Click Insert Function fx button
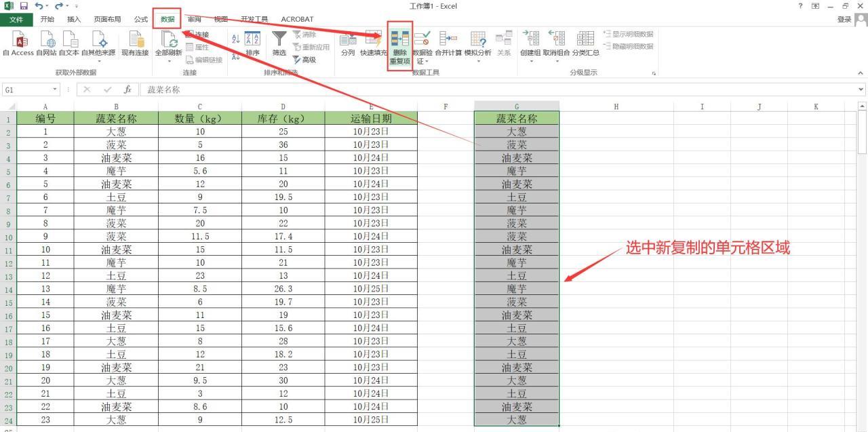The height and width of the screenshot is (432, 868). (127, 90)
